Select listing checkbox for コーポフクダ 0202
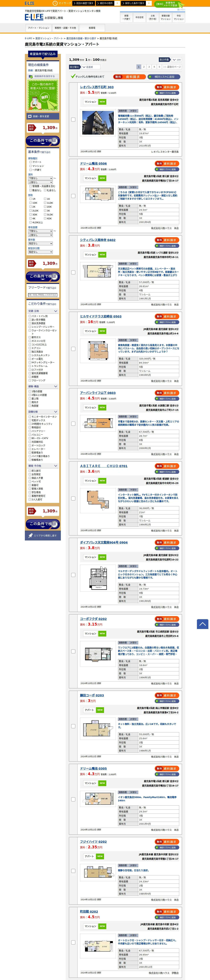 (x=73, y=651)
